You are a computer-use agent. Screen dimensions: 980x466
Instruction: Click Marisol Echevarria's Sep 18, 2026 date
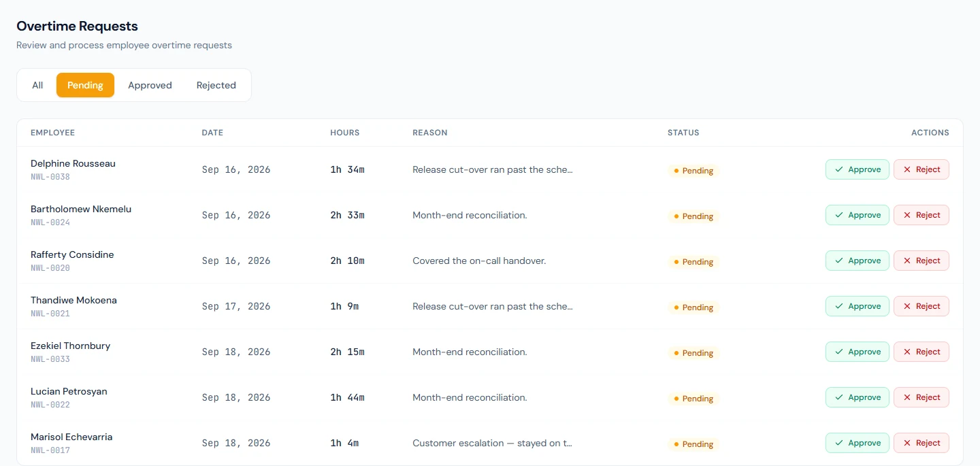[236, 443]
